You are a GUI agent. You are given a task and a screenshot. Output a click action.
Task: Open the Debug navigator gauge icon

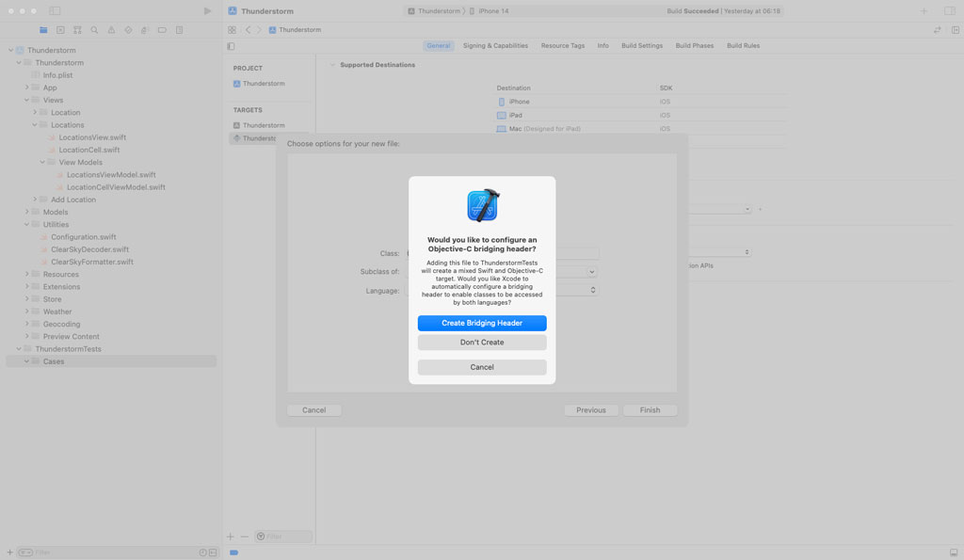pos(145,29)
